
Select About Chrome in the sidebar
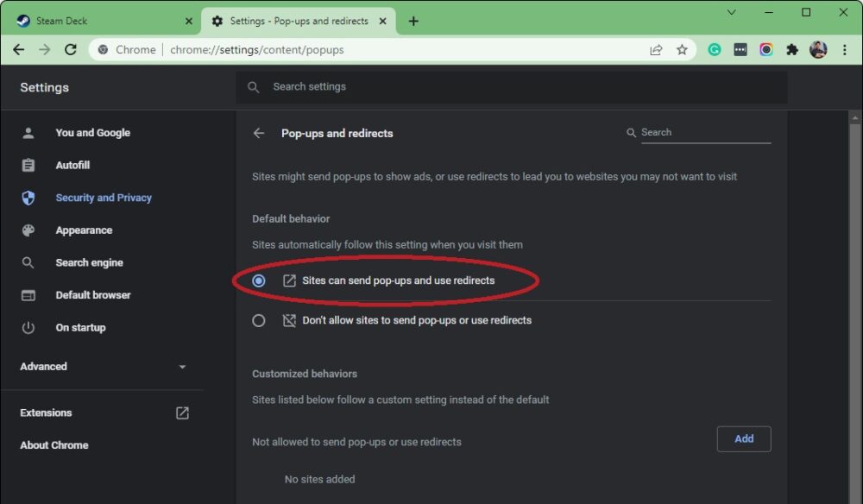pyautogui.click(x=54, y=444)
